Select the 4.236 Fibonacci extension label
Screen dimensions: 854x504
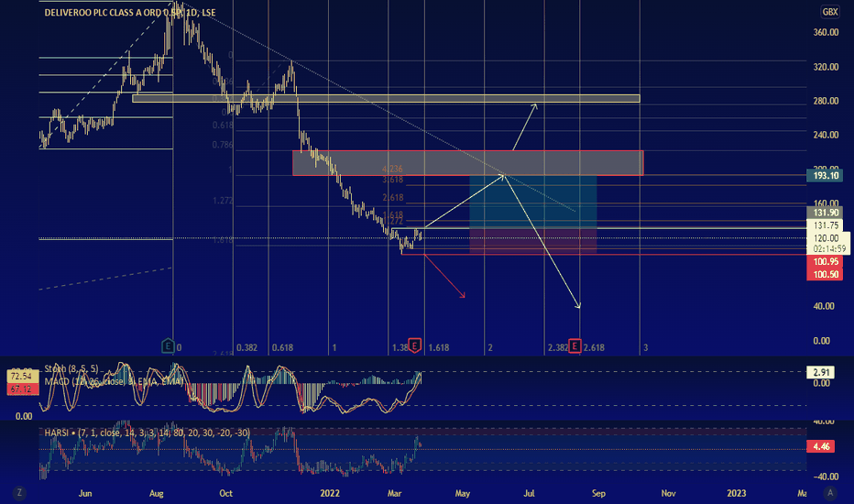click(x=393, y=169)
